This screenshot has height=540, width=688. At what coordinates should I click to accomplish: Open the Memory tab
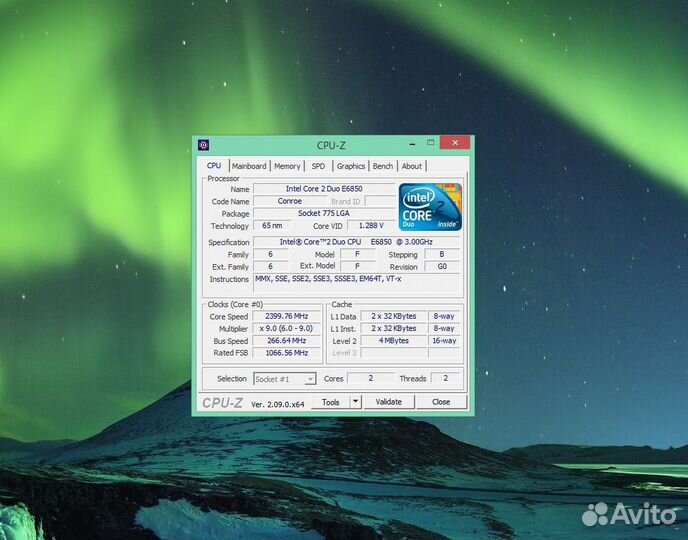(x=287, y=166)
